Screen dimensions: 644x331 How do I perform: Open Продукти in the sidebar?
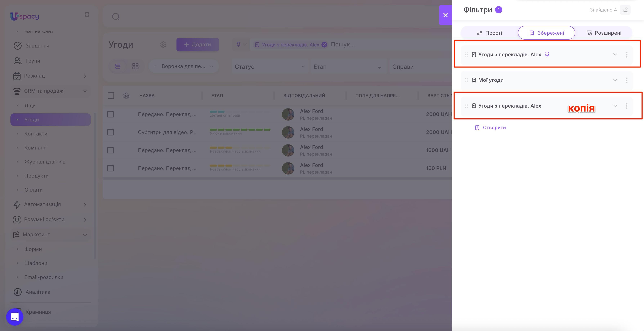coord(37,176)
